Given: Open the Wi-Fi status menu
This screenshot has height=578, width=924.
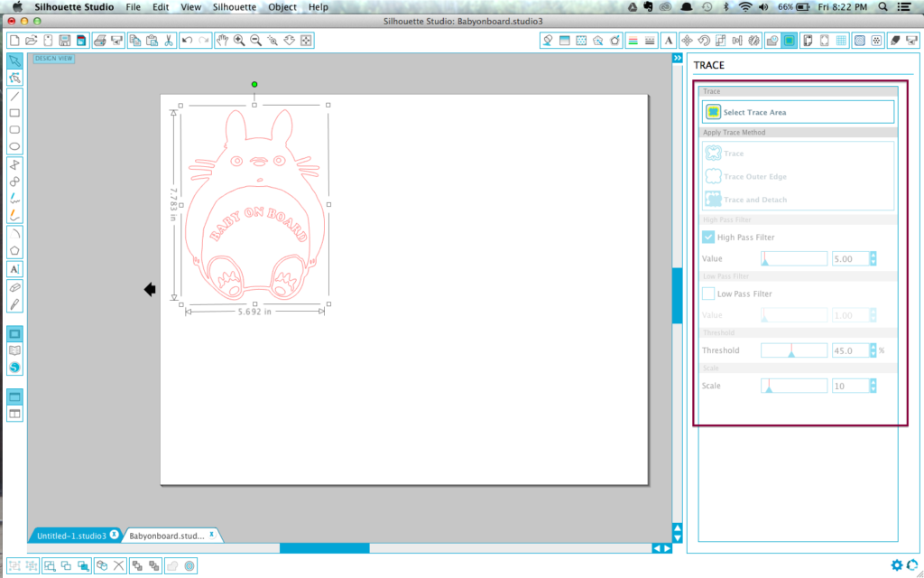Looking at the screenshot, I should [745, 7].
